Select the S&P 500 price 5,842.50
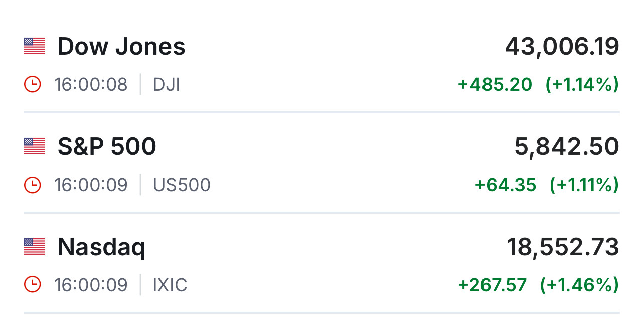Viewport: 644px width, 318px height. 567,147
